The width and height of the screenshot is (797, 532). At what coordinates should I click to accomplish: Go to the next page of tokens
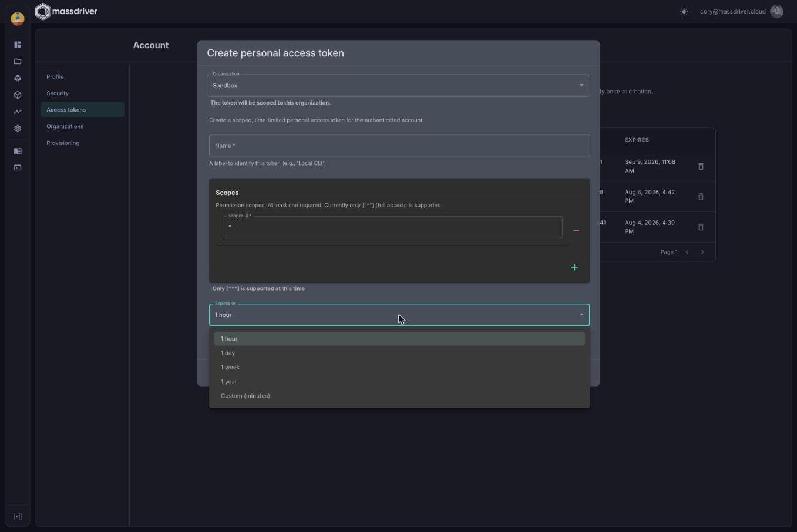tap(702, 252)
